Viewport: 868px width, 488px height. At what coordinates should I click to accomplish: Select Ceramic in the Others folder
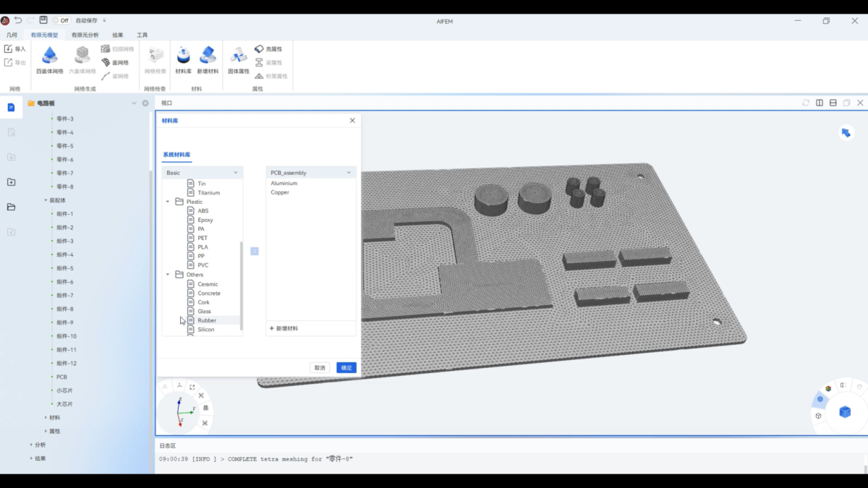tap(208, 284)
